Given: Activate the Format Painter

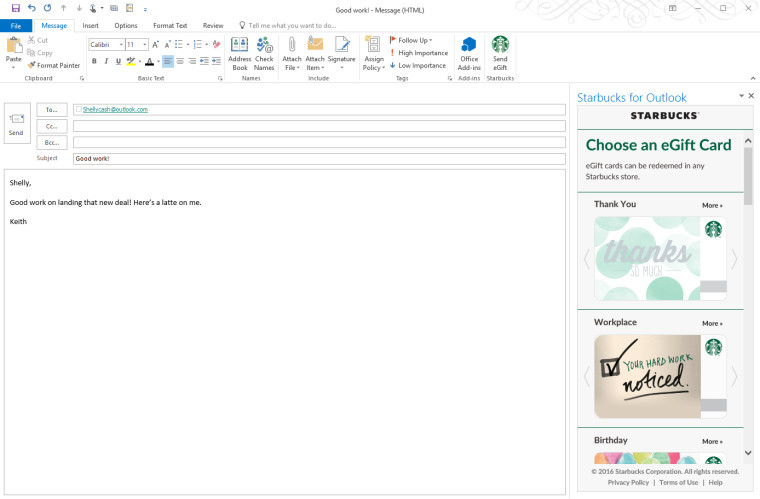Looking at the screenshot, I should (x=54, y=65).
